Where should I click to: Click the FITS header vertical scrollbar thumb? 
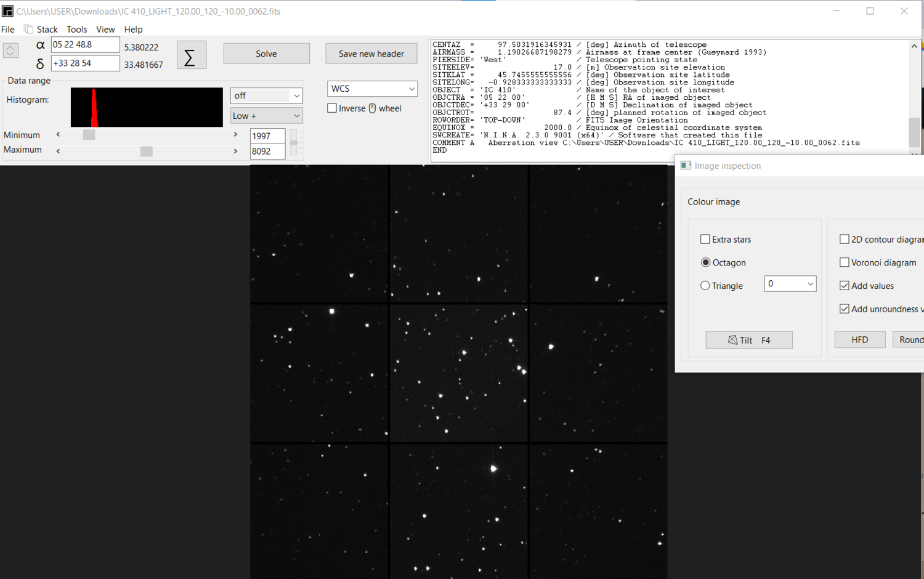tap(914, 132)
